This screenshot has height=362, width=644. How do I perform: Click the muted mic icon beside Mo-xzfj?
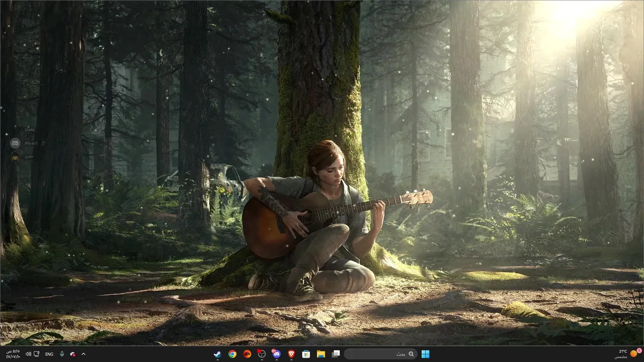44,143
